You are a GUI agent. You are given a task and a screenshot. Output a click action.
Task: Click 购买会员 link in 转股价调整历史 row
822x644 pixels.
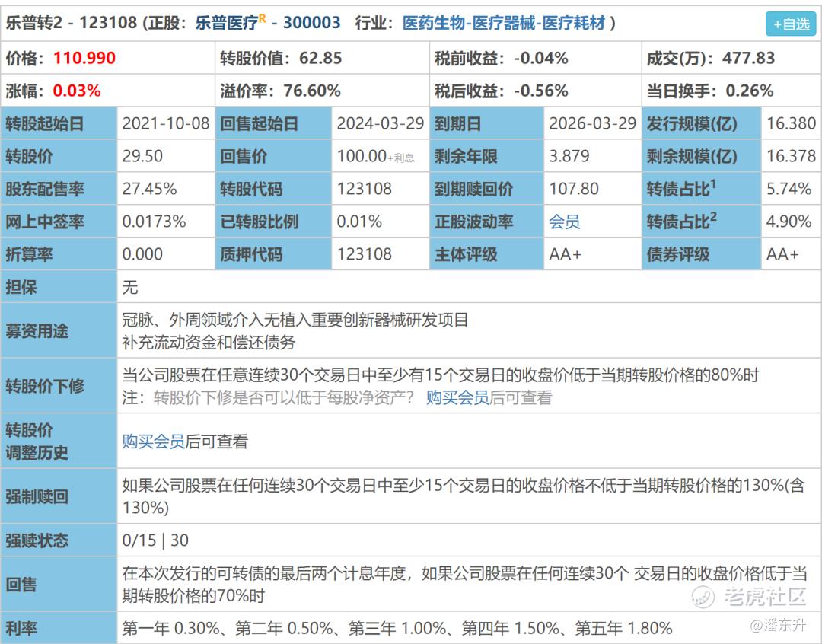154,442
